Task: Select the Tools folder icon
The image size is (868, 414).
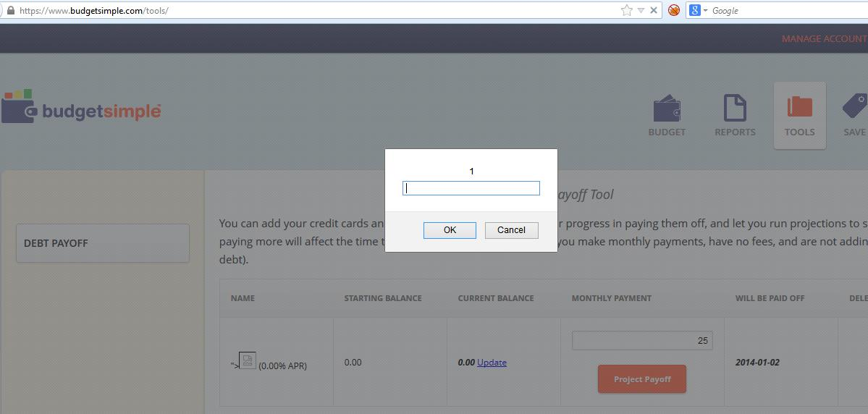Action: tap(799, 108)
